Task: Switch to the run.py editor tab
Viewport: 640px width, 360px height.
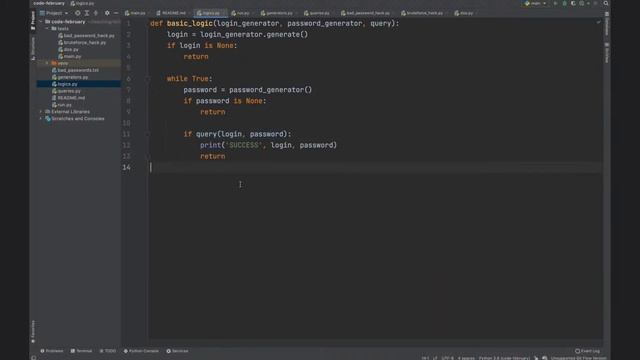Action: click(x=241, y=13)
